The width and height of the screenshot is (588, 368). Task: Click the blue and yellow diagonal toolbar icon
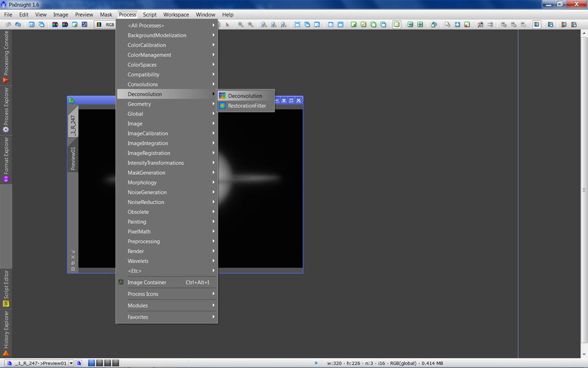(84, 25)
